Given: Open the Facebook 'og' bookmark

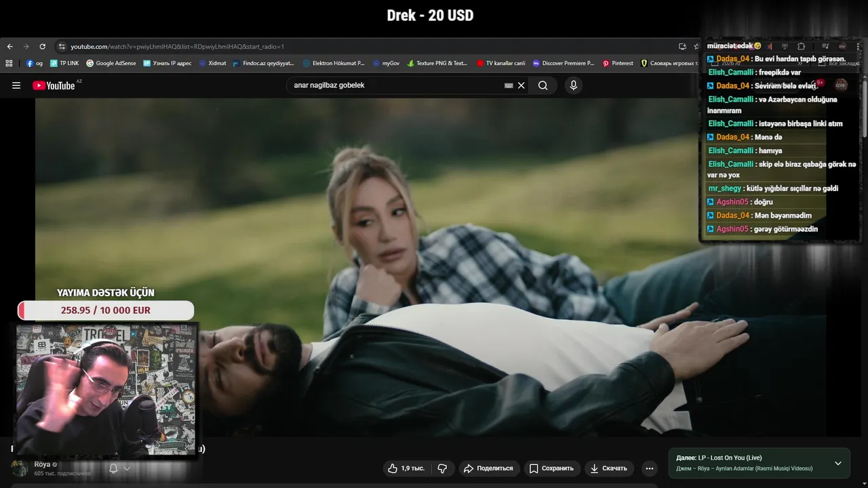Looking at the screenshot, I should pos(35,63).
